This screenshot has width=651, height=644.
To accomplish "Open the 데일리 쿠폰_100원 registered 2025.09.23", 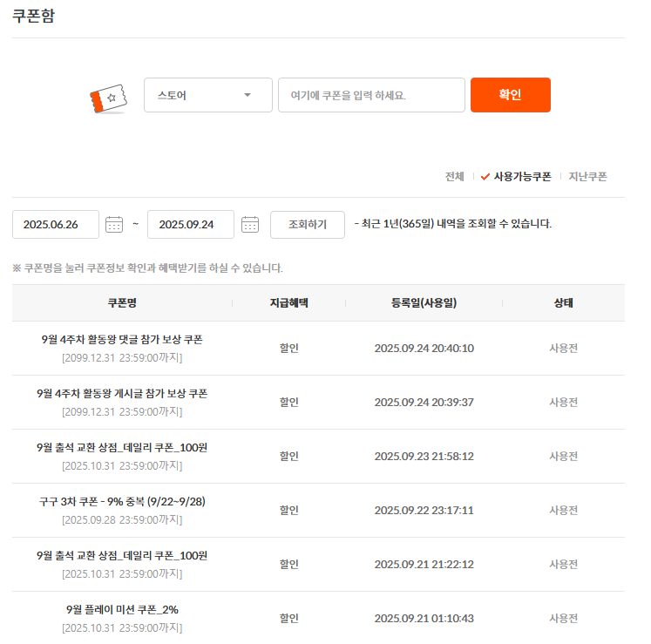I will (122, 447).
